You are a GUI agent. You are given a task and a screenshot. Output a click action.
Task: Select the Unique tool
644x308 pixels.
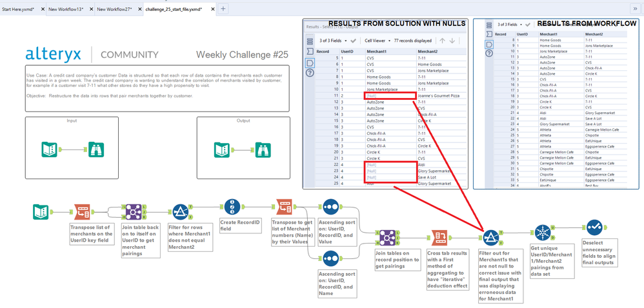[543, 233]
